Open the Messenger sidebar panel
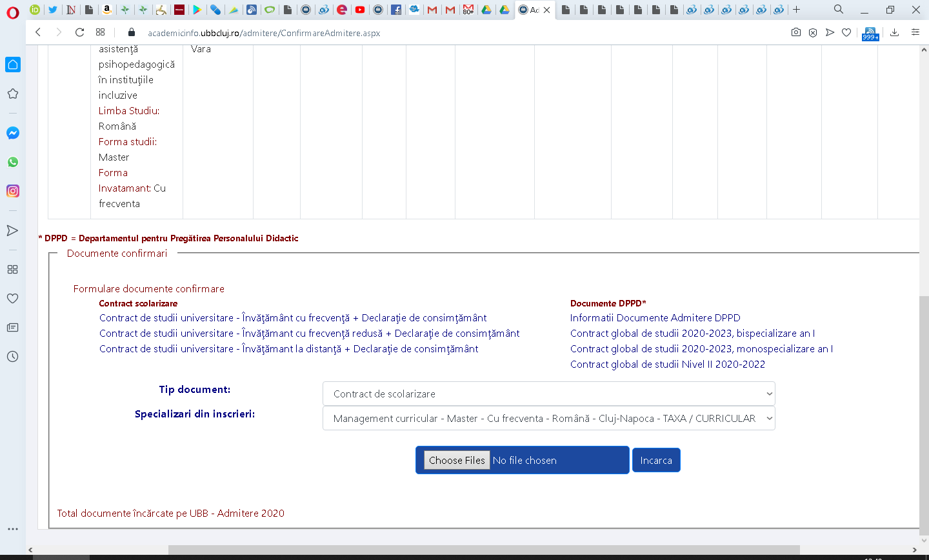Viewport: 929px width, 560px height. [x=12, y=133]
